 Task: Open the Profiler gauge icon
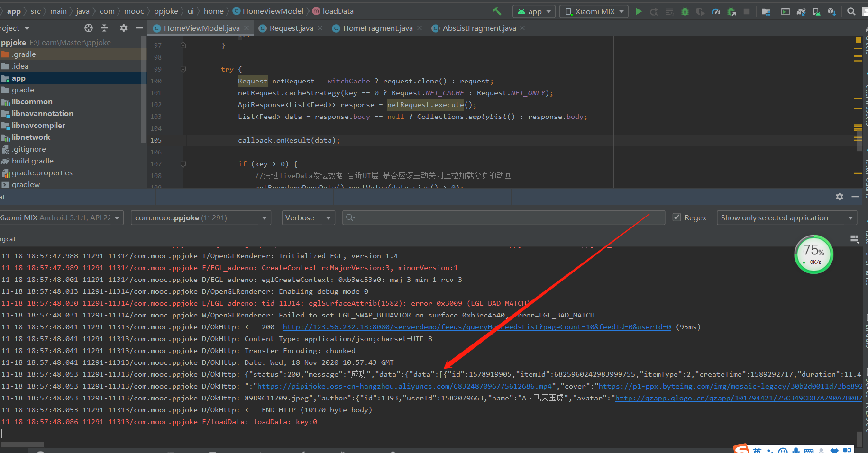coord(716,11)
